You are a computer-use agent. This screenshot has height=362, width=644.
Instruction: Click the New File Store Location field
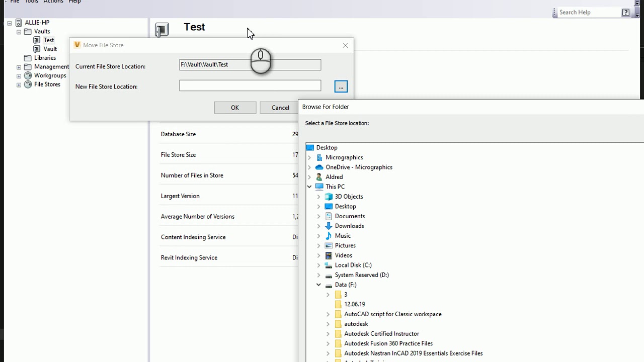click(250, 86)
